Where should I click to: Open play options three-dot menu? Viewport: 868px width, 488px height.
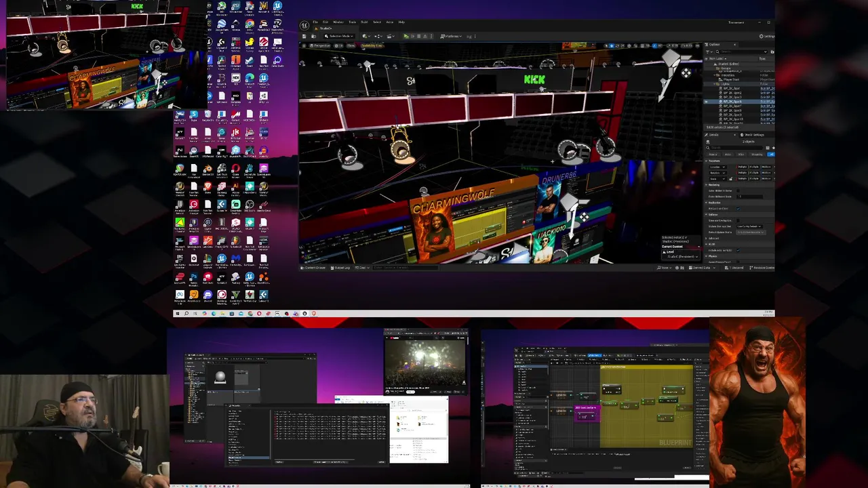[x=431, y=36]
